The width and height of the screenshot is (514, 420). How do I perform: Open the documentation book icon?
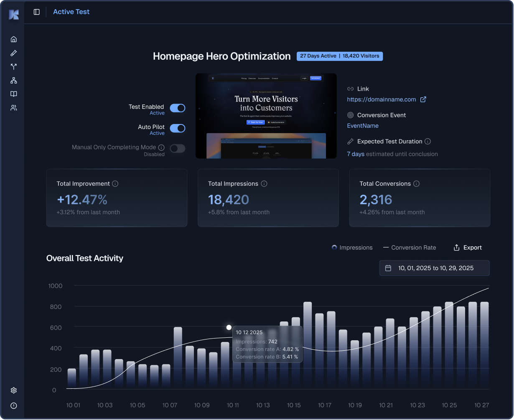13,94
